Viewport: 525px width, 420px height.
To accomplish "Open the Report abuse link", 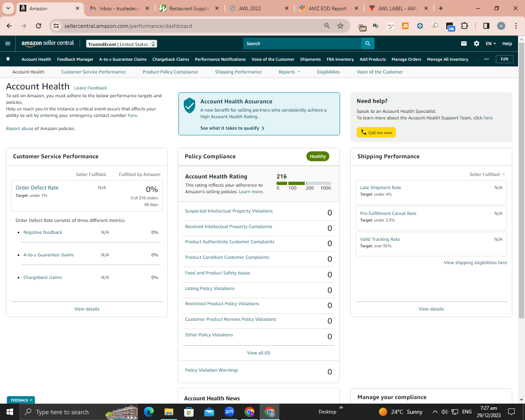I will (20, 128).
